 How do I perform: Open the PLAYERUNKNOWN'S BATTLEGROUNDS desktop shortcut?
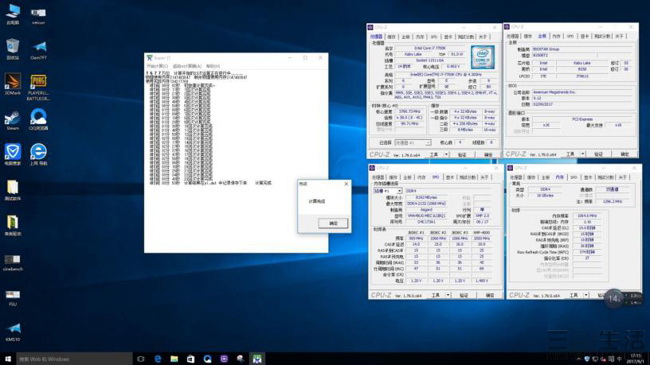click(38, 87)
